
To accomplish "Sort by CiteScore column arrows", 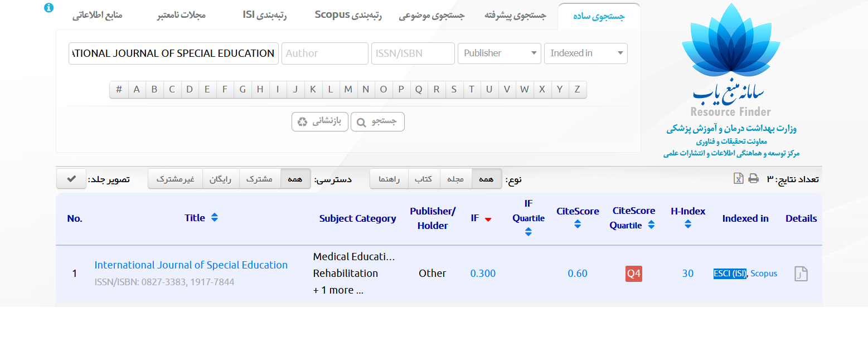I will [578, 224].
